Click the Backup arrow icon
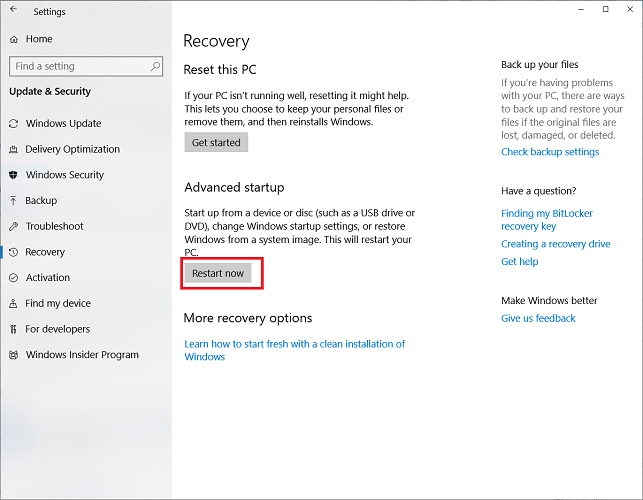The width and height of the screenshot is (643, 500). point(14,201)
